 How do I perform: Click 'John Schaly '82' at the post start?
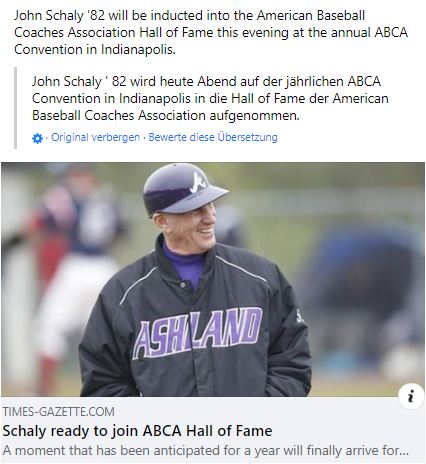[59, 16]
